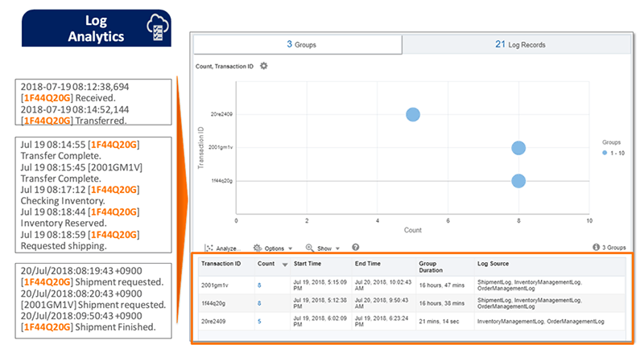
Task: Open the help question mark icon
Action: coord(356,247)
